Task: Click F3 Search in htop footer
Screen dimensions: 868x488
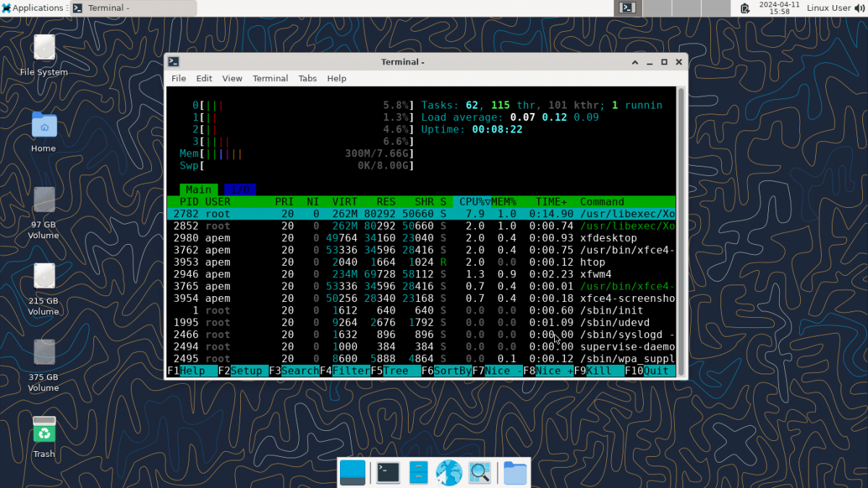Action: pyautogui.click(x=294, y=371)
